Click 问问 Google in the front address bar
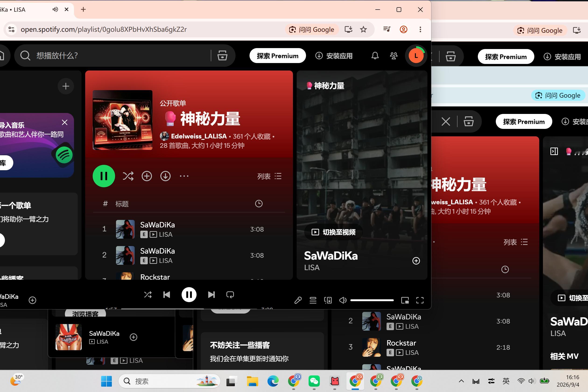 [312, 29]
